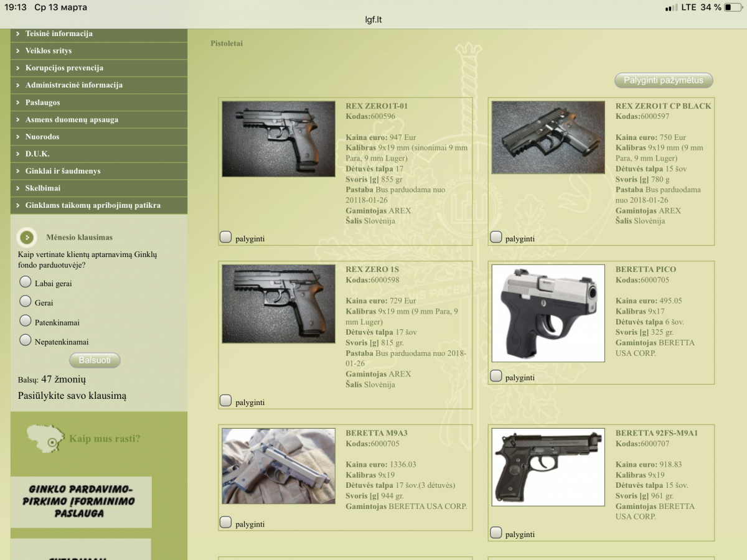Open Ginklams taikomų apribojimų patikra item
Screen dimensions: 747x560
pos(99,205)
